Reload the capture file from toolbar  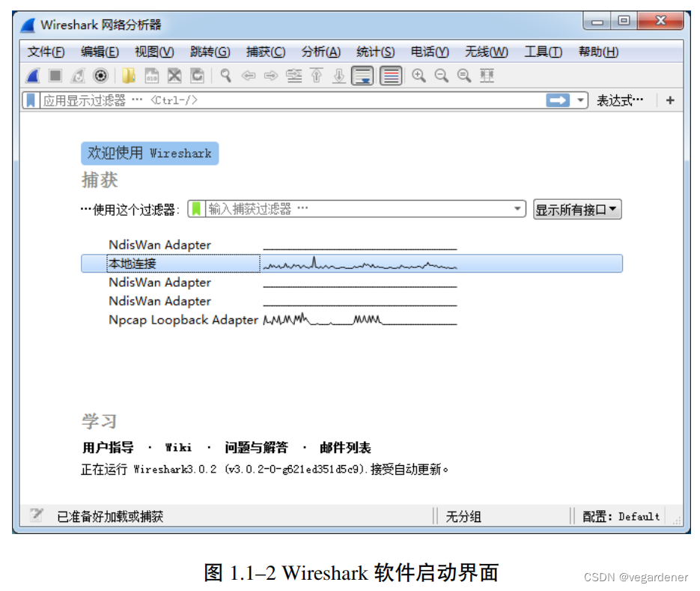tap(197, 76)
